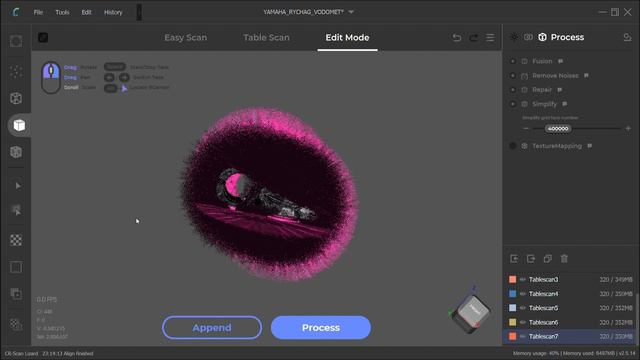The width and height of the screenshot is (640, 360).
Task: Switch to the Easy Scan tab
Action: point(186,38)
